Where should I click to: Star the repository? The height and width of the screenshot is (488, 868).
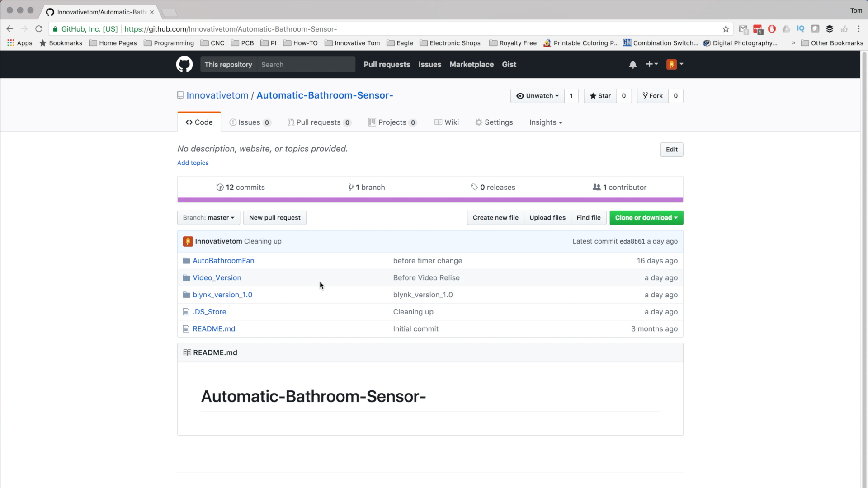pyautogui.click(x=600, y=96)
